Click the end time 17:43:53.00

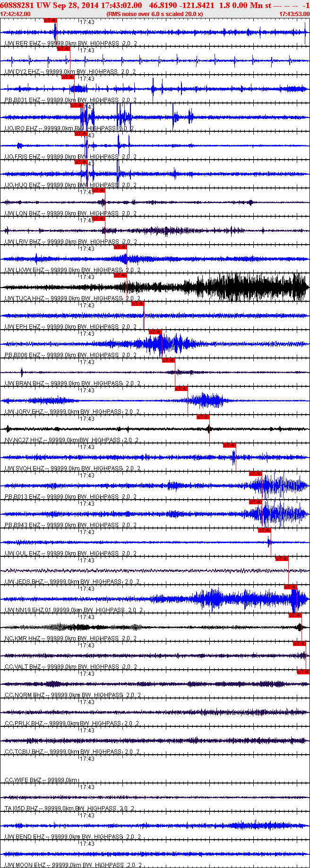(x=294, y=14)
